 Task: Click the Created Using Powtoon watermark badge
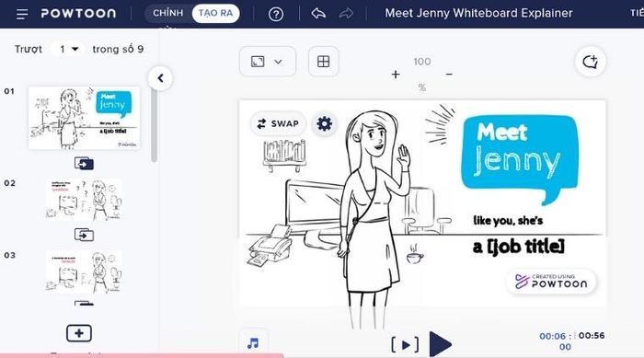(x=551, y=282)
